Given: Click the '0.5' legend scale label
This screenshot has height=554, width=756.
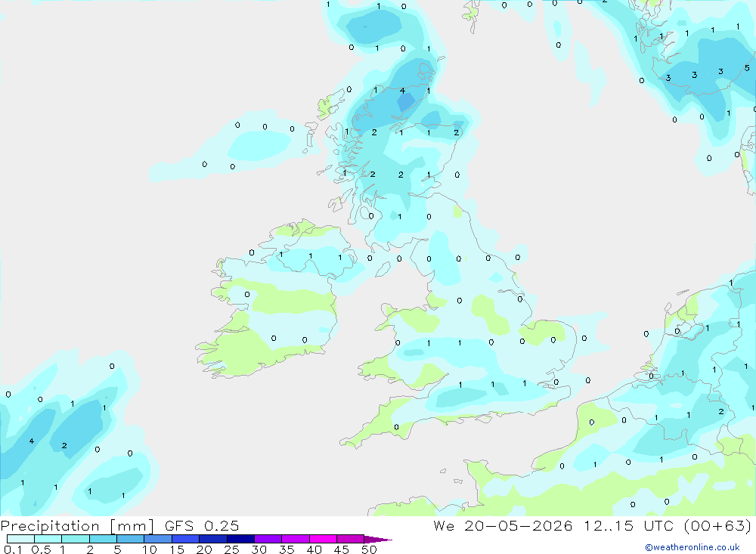Looking at the screenshot, I should (x=41, y=549).
